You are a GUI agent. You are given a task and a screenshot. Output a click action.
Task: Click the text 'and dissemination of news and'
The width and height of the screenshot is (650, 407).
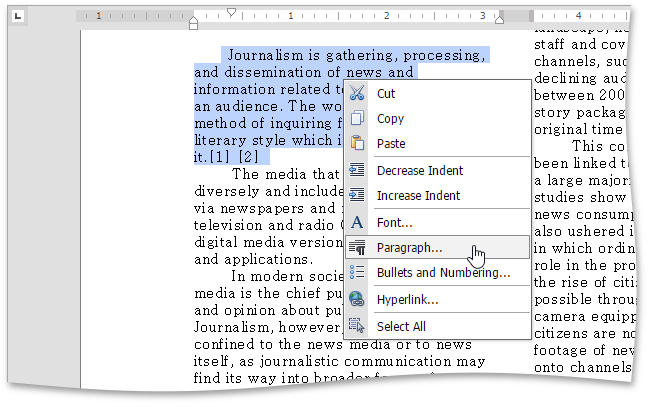coord(303,72)
